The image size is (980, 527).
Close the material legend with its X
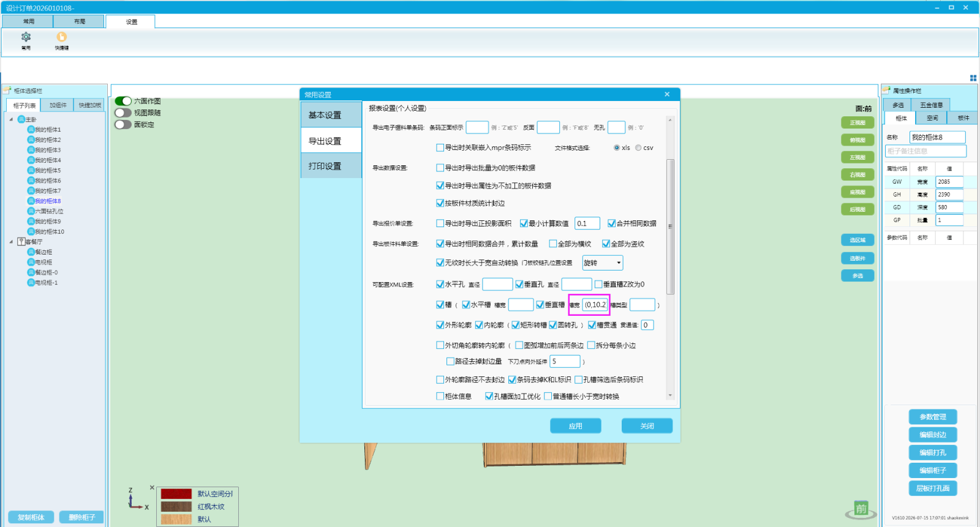click(152, 488)
